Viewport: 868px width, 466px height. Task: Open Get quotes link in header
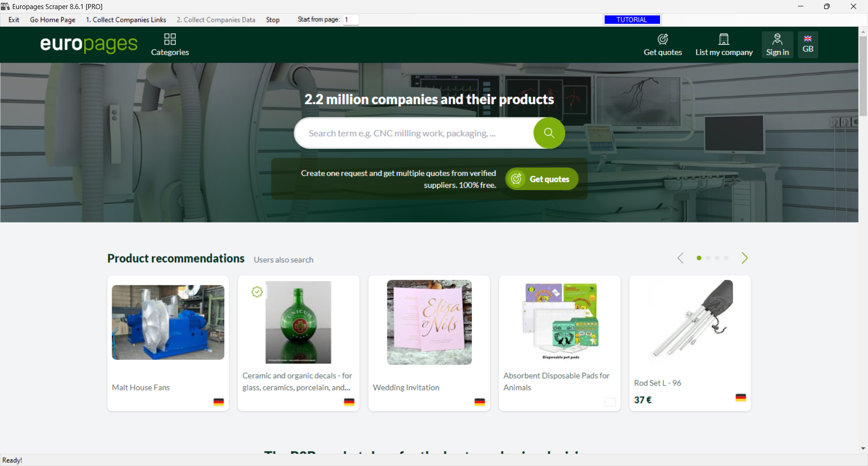click(x=663, y=52)
